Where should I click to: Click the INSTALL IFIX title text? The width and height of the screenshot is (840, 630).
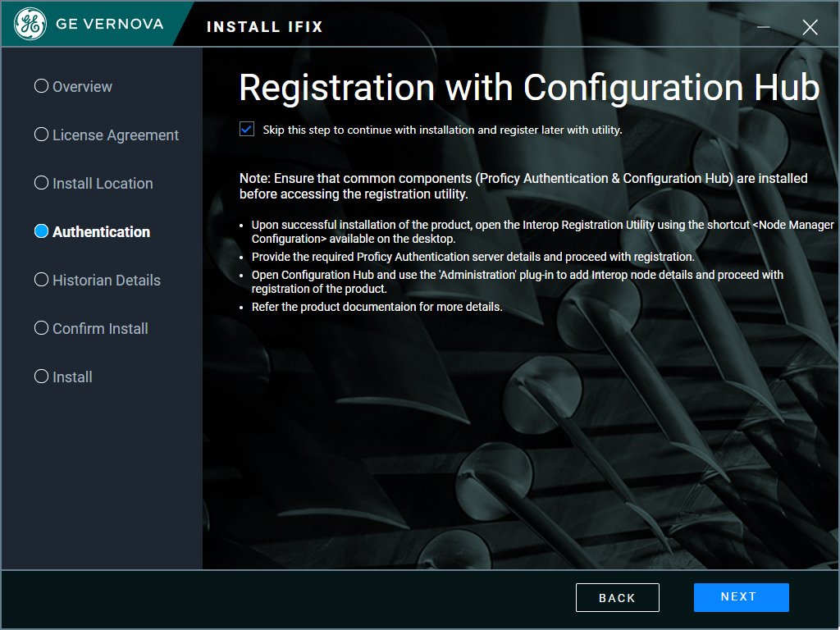[x=265, y=27]
